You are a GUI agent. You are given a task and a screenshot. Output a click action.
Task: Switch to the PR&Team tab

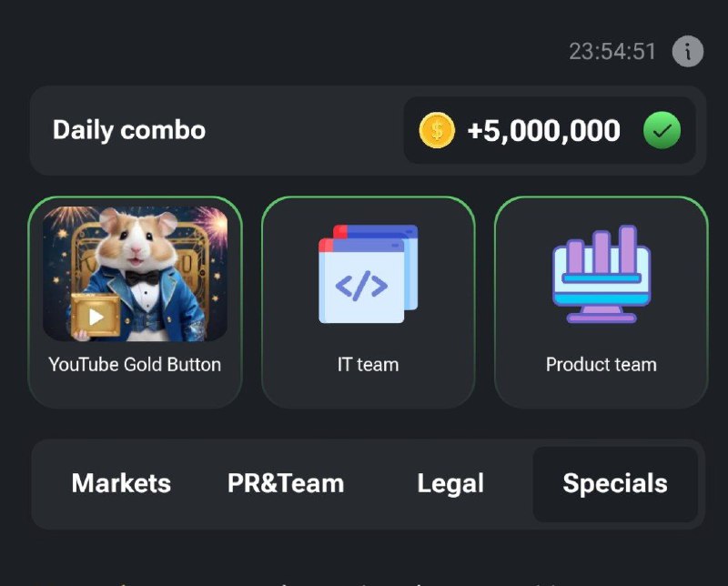coord(286,483)
